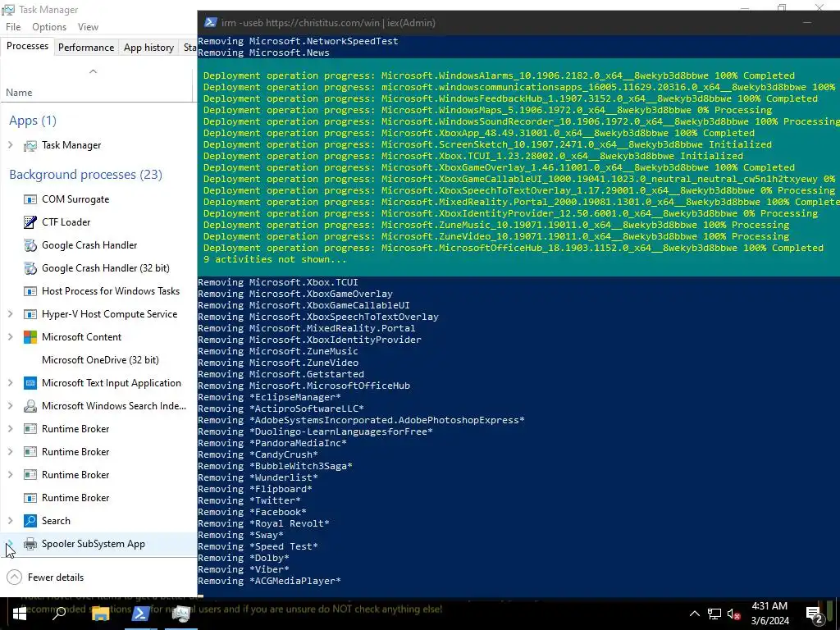Select the Microsoft Content colored squares icon
Viewport: 840px width, 630px height.
tap(30, 337)
